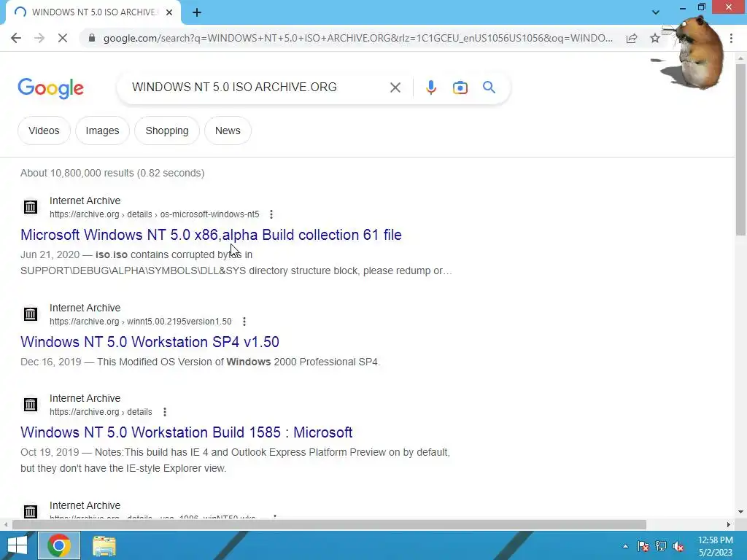The height and width of the screenshot is (560, 747).
Task: Click the address bar URL
Action: click(357, 38)
